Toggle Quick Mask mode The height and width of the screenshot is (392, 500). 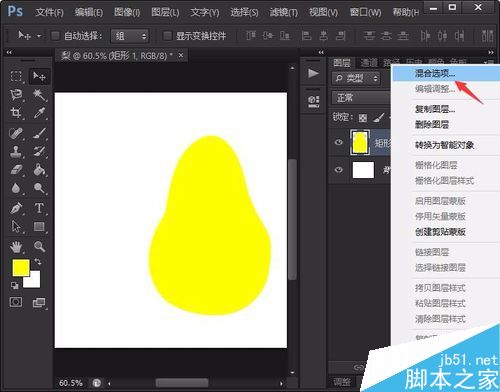tap(16, 302)
